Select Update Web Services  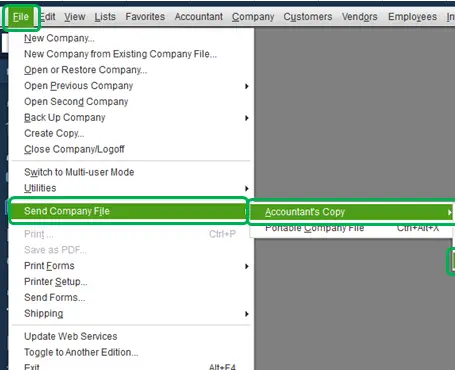click(x=131, y=337)
